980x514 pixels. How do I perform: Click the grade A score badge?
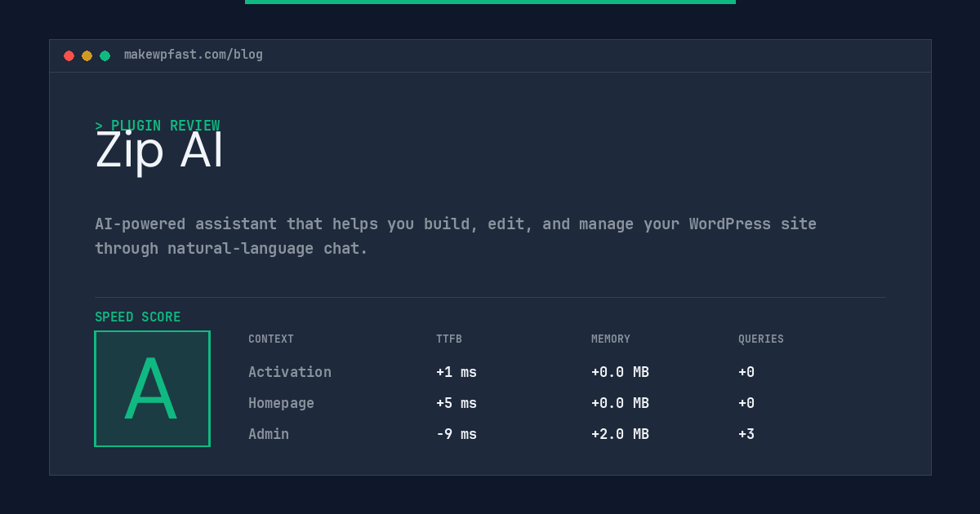pos(152,388)
